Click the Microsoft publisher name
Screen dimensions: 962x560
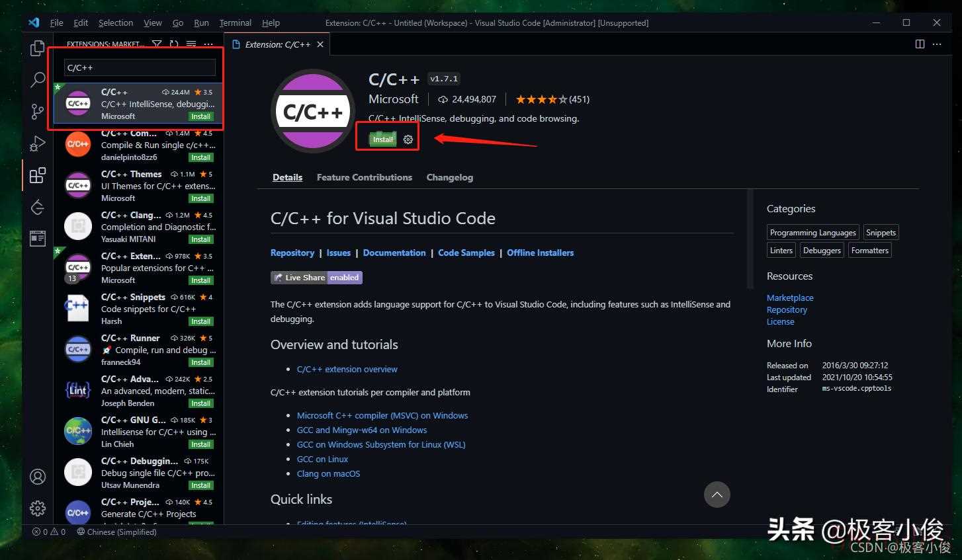click(394, 99)
